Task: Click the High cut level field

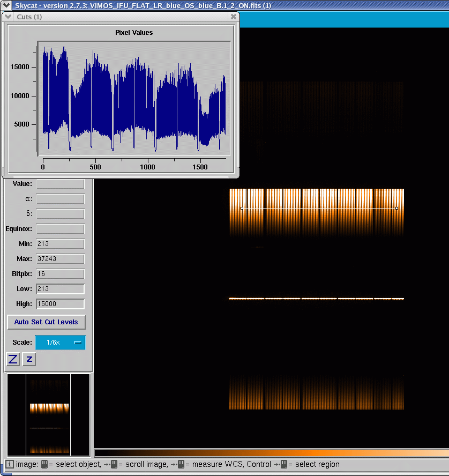Action: click(60, 304)
